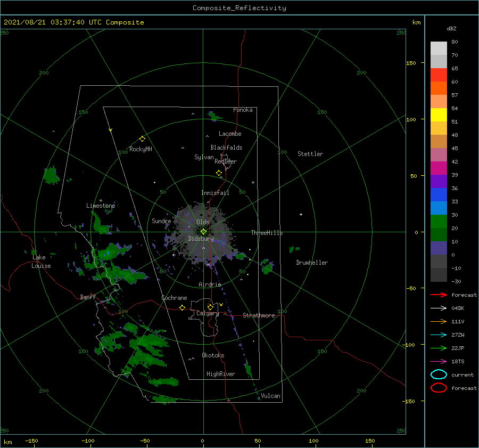Click the Composite_Reflectivity title text
The height and width of the screenshot is (448, 479).
[240, 8]
